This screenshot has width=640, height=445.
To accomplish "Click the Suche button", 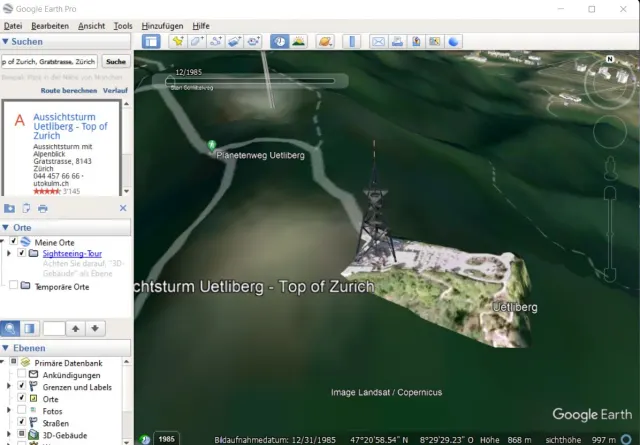I will point(115,62).
